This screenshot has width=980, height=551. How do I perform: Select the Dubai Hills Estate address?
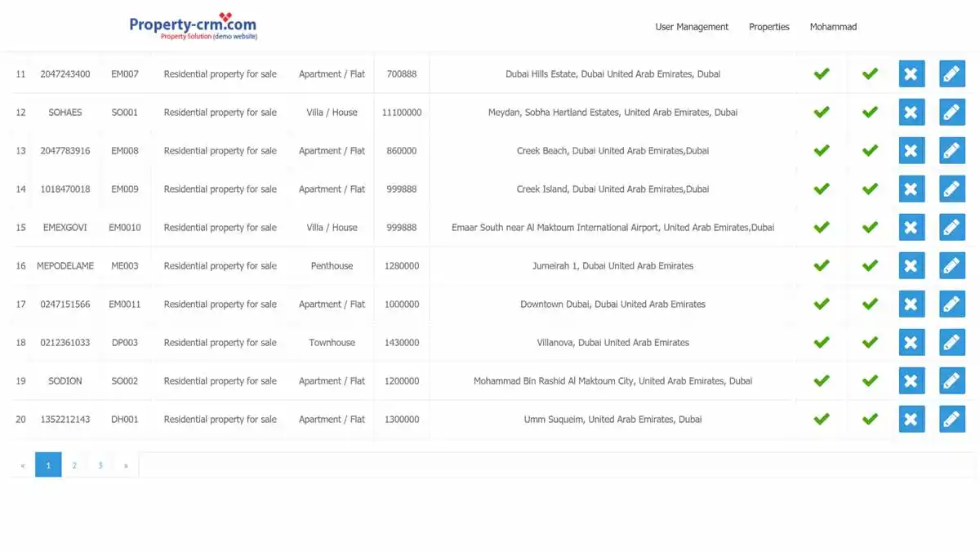tap(612, 74)
